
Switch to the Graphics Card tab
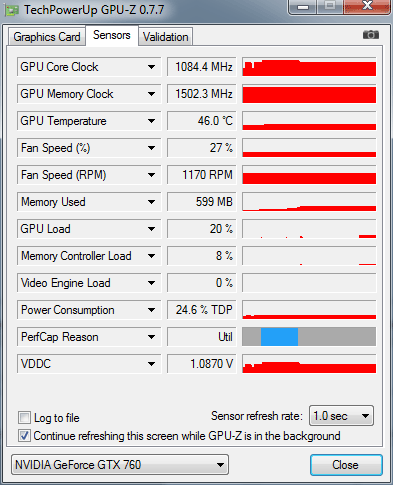[47, 37]
